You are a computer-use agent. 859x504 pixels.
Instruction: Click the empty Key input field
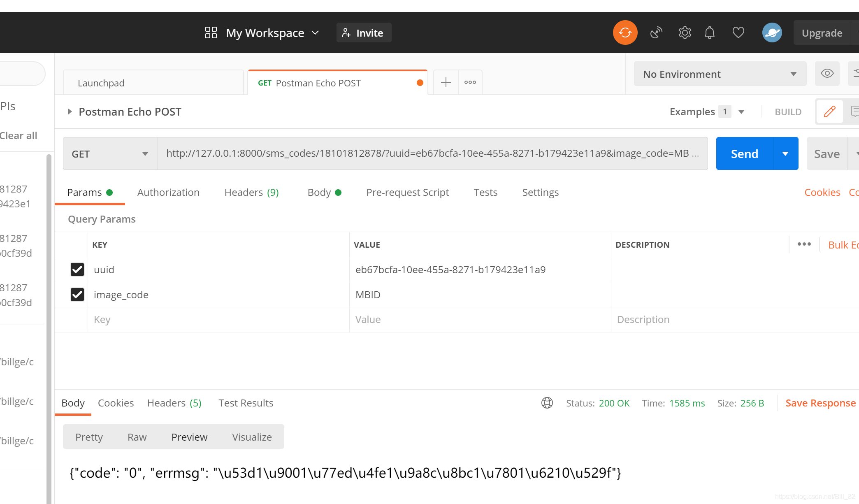coord(218,320)
